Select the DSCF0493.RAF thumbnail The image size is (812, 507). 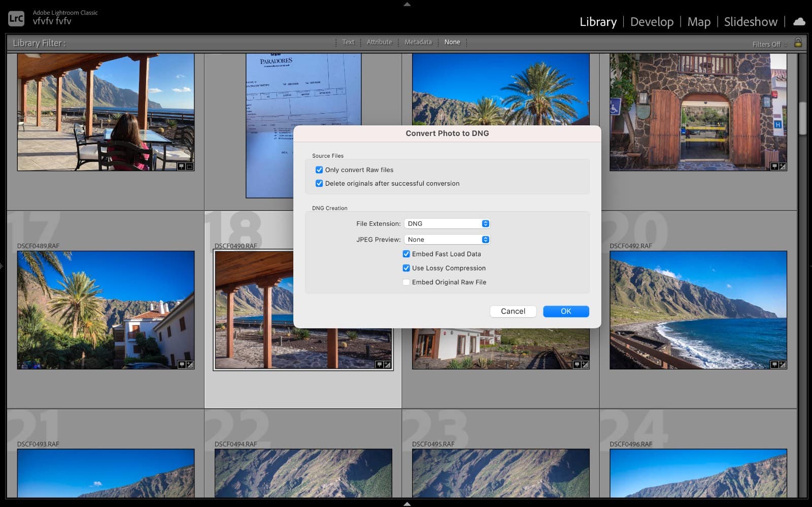click(106, 473)
